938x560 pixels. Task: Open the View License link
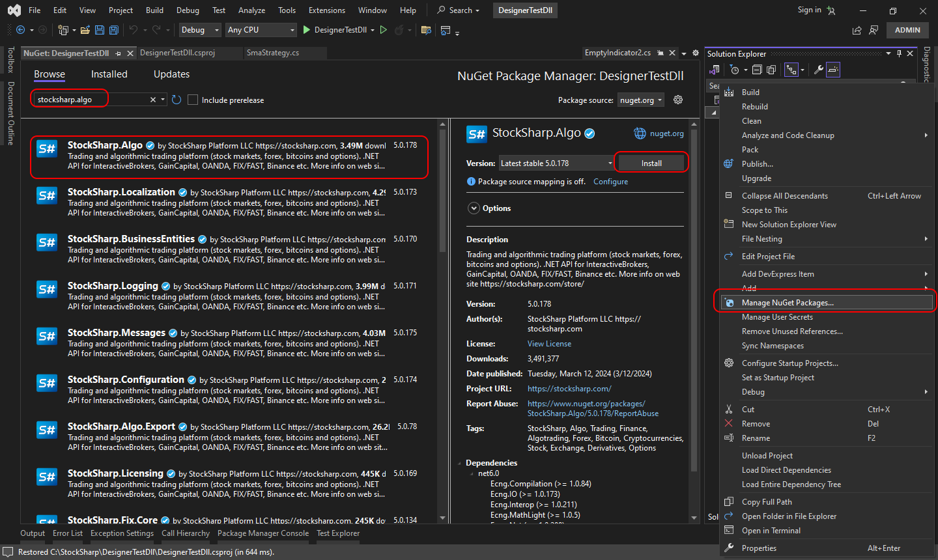pyautogui.click(x=549, y=344)
